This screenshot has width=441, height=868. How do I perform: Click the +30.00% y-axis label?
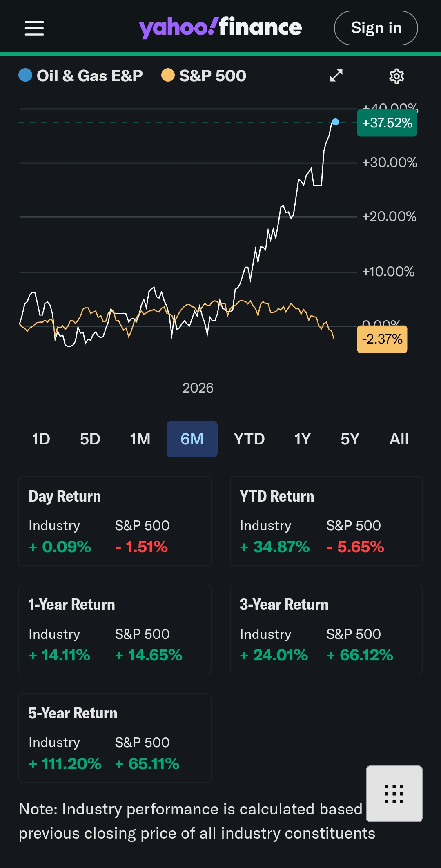click(x=390, y=163)
